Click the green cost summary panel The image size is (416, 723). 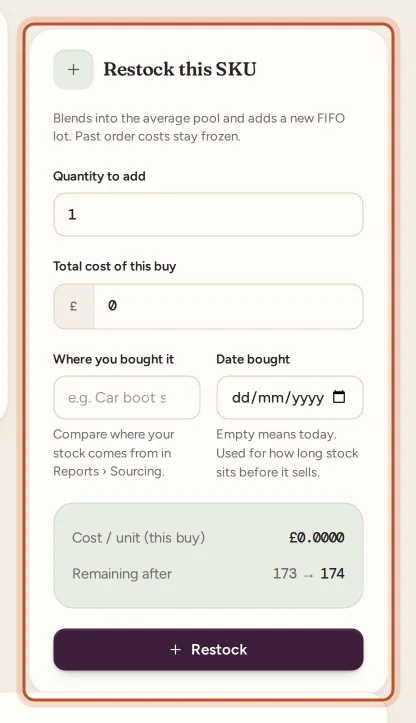[208, 555]
